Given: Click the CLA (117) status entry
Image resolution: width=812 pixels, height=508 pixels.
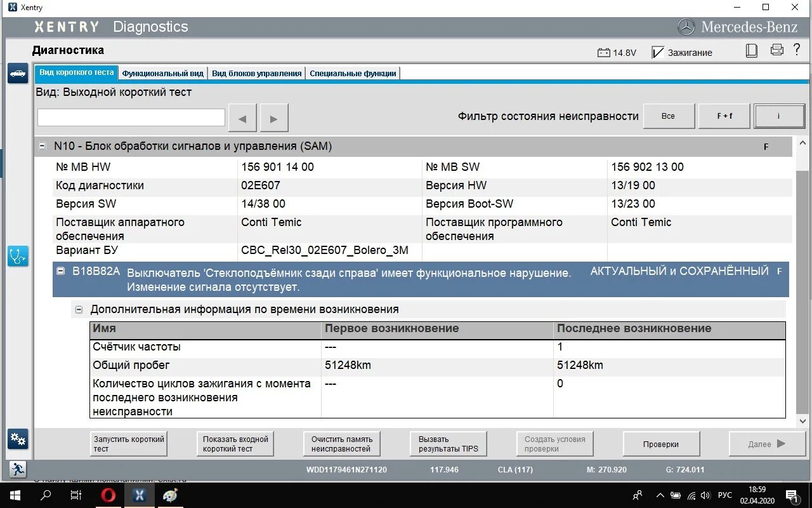Looking at the screenshot, I should pos(515,470).
